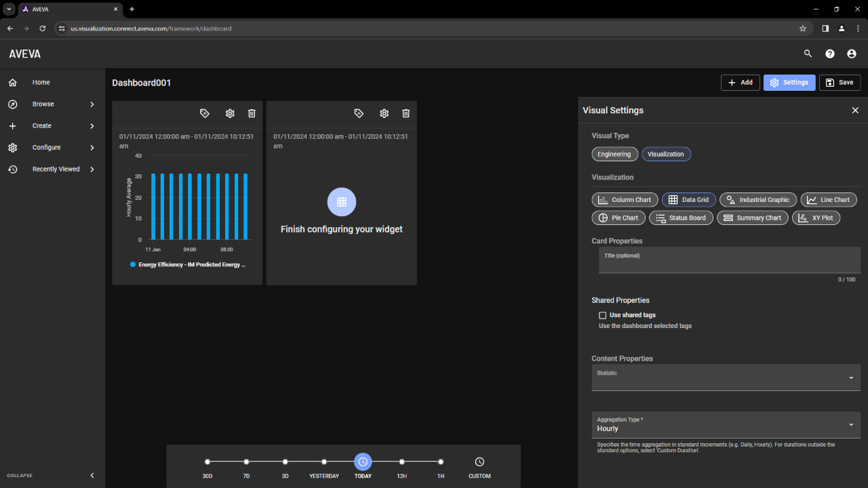Viewport: 868px width, 488px height.
Task: Select the Engineering visual type
Action: tap(614, 154)
